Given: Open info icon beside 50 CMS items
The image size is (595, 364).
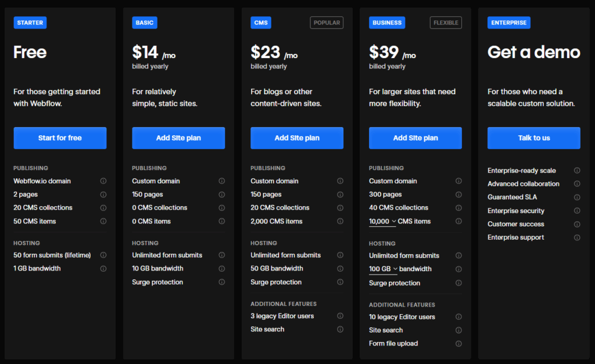Looking at the screenshot, I should pos(103,221).
